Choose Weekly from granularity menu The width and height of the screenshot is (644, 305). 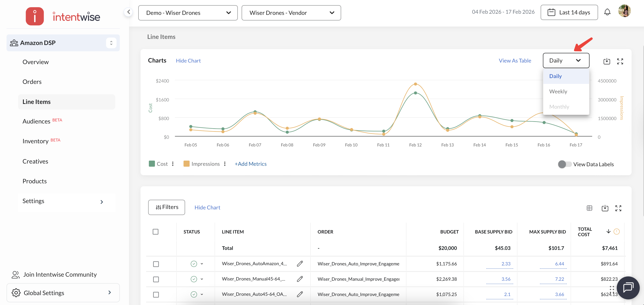(558, 91)
